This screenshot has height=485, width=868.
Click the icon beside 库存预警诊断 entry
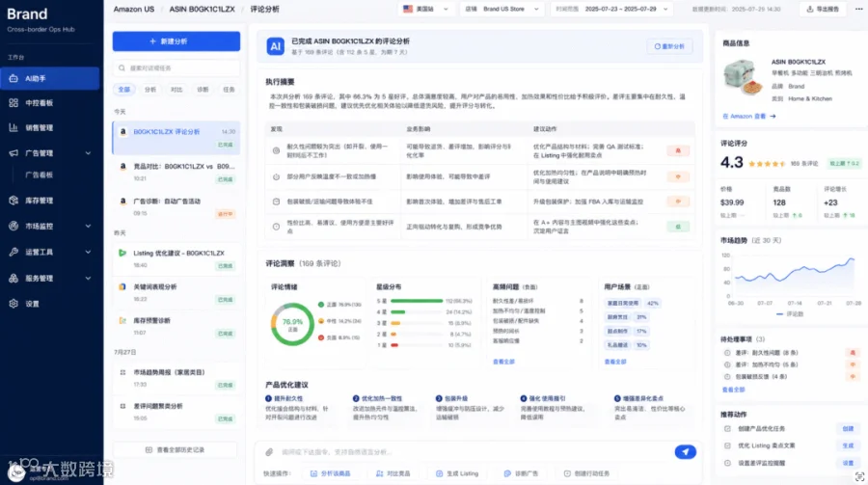point(122,320)
